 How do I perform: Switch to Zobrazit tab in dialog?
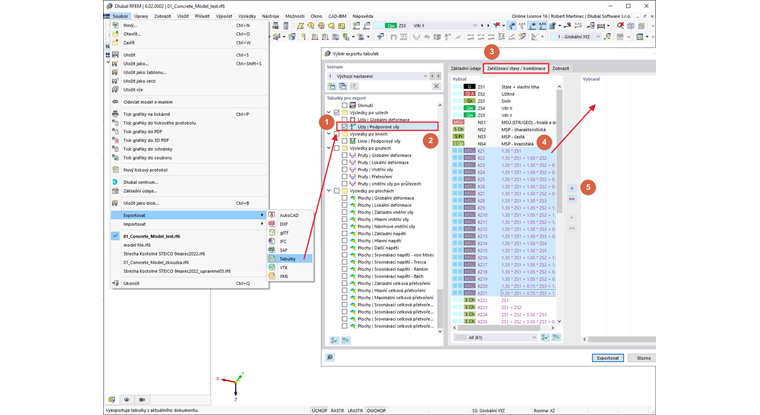(x=561, y=68)
